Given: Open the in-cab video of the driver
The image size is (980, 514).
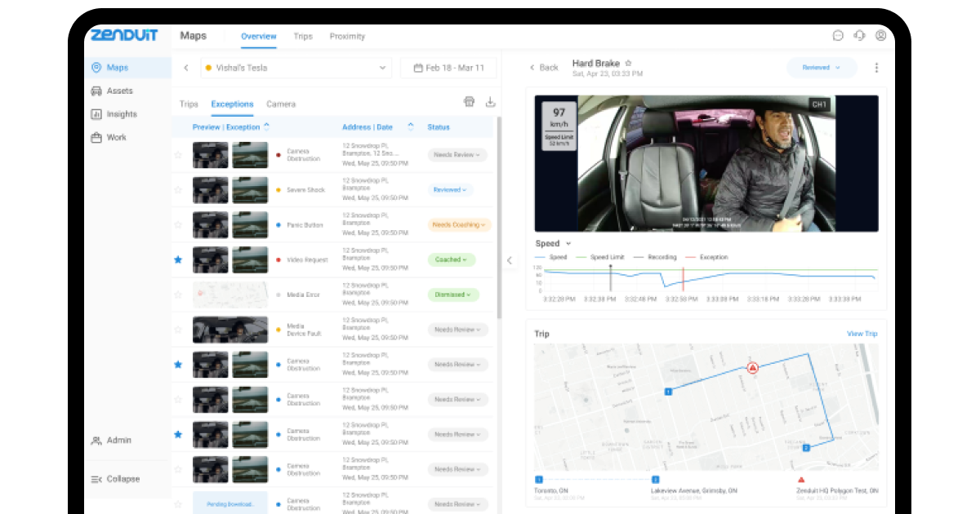Looking at the screenshot, I should 706,163.
